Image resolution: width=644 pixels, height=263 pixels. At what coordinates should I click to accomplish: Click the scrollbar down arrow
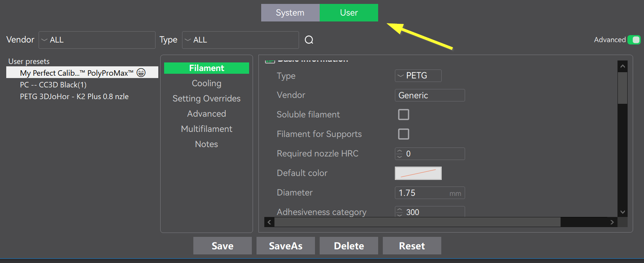(x=623, y=212)
